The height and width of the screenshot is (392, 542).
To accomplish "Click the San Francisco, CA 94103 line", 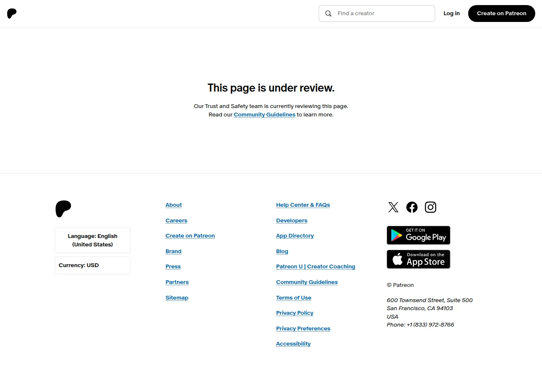I will (x=420, y=308).
